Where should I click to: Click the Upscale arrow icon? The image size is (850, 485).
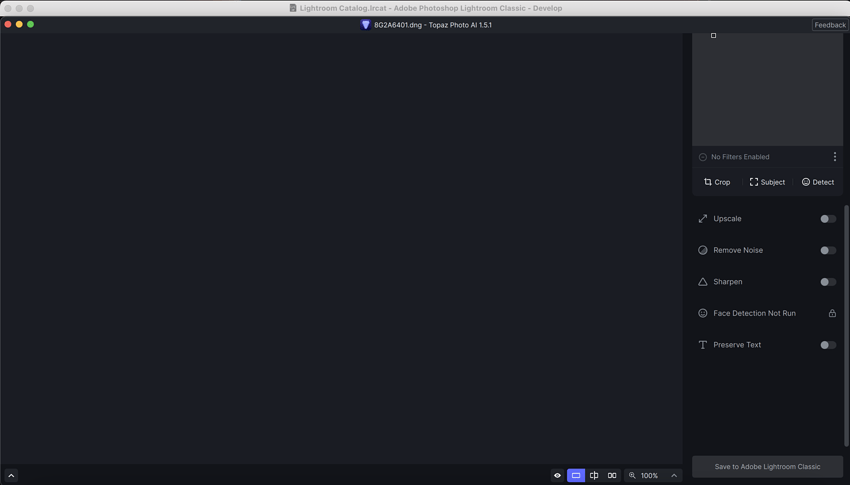click(x=703, y=219)
